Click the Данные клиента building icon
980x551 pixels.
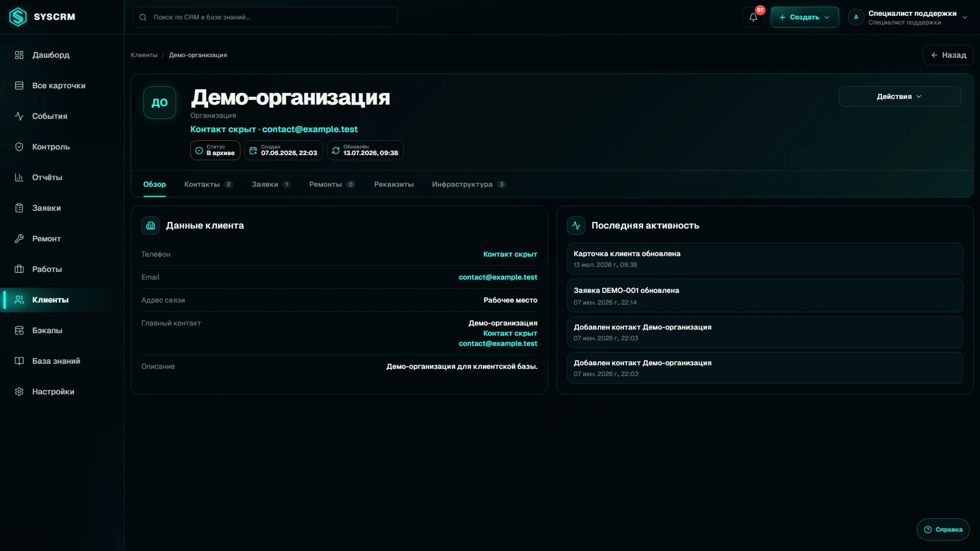(x=151, y=226)
